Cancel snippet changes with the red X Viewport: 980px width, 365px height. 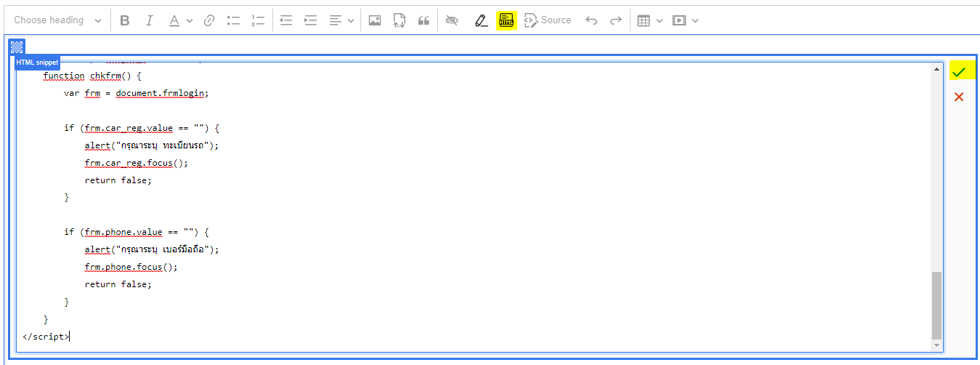[x=959, y=97]
